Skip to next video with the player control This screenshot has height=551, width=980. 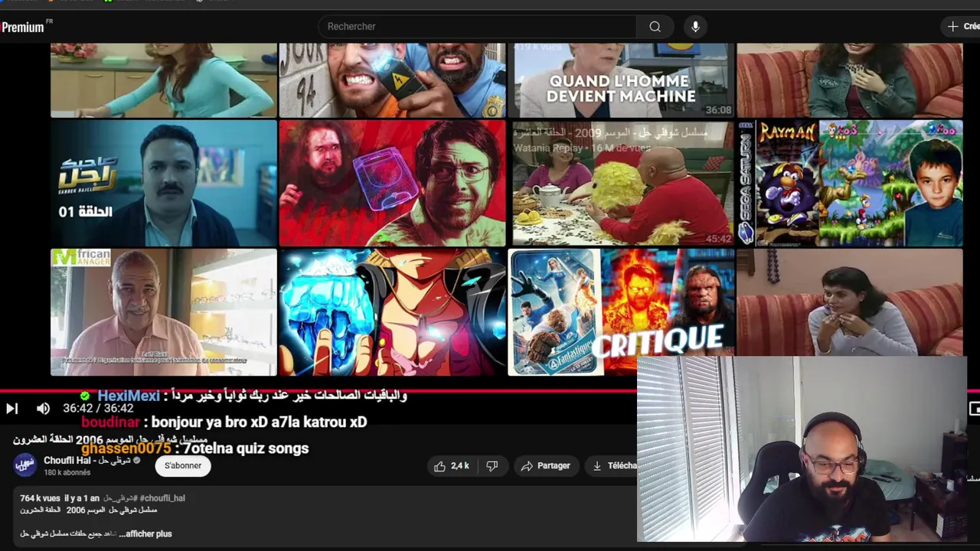click(11, 409)
